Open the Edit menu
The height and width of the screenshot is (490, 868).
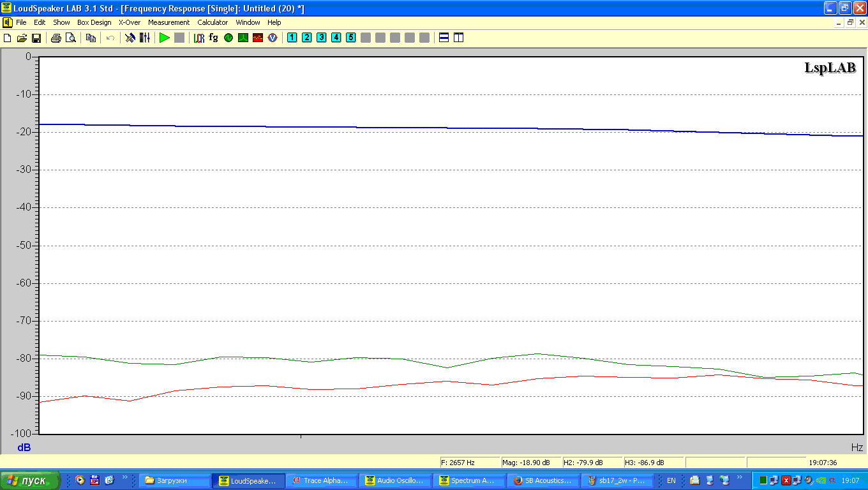[x=40, y=22]
